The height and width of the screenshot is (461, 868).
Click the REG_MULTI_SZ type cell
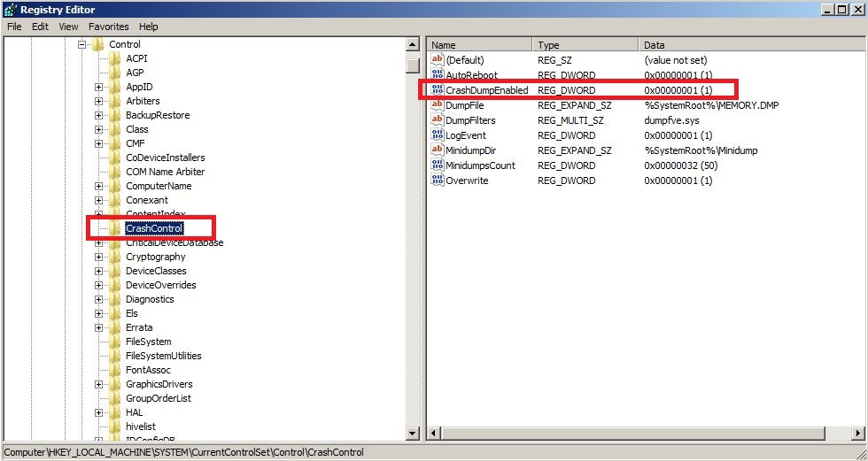coord(570,120)
